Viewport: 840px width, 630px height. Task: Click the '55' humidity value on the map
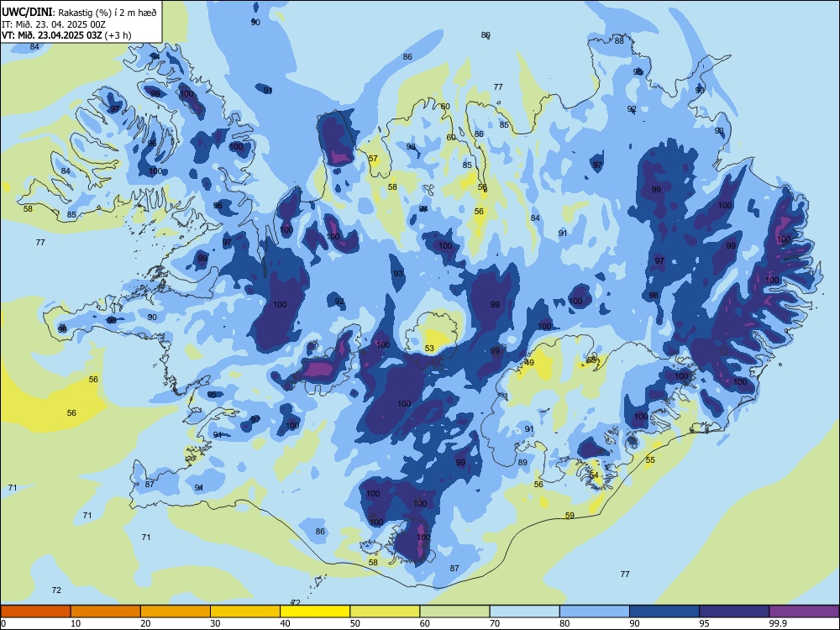(x=650, y=460)
